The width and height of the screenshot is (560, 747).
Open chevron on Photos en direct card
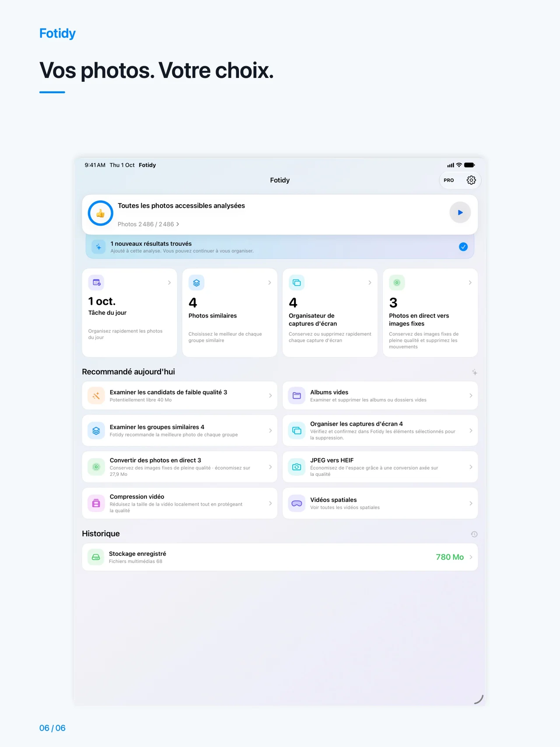(x=470, y=283)
